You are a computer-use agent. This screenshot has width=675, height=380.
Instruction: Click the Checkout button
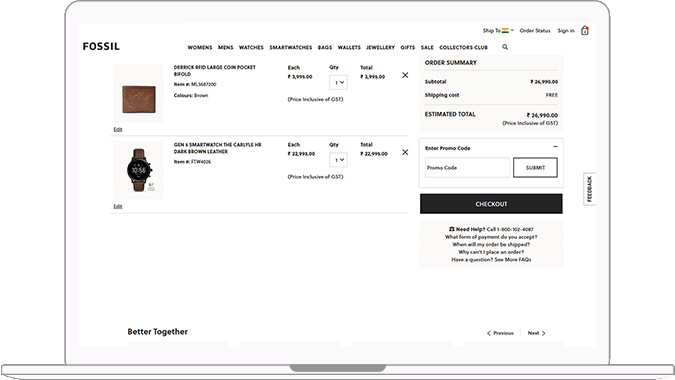491,204
